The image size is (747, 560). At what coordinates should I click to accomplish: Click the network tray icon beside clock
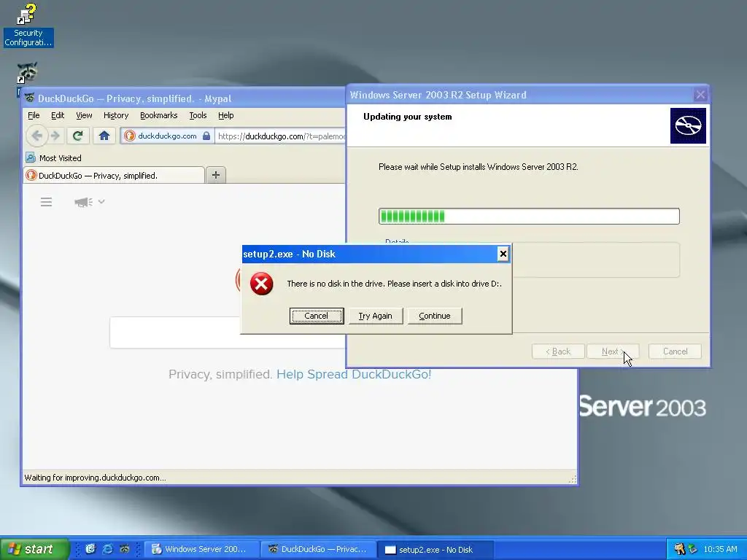693,549
